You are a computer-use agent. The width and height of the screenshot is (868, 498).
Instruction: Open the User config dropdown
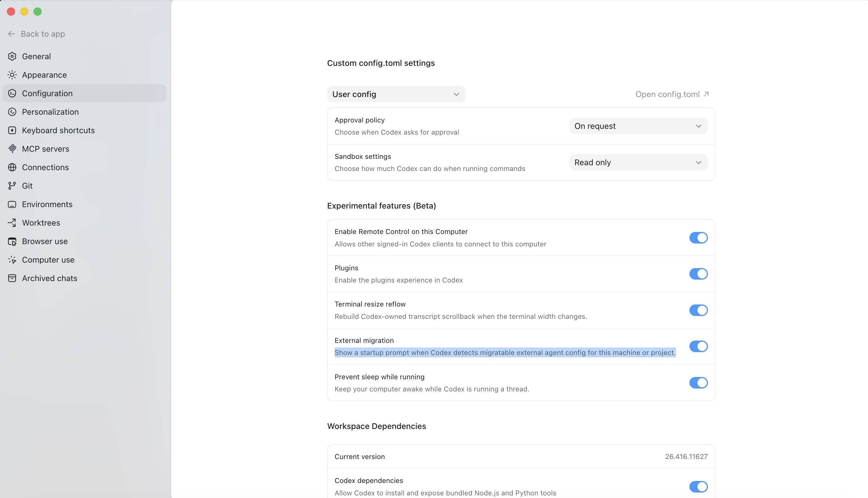(x=396, y=94)
